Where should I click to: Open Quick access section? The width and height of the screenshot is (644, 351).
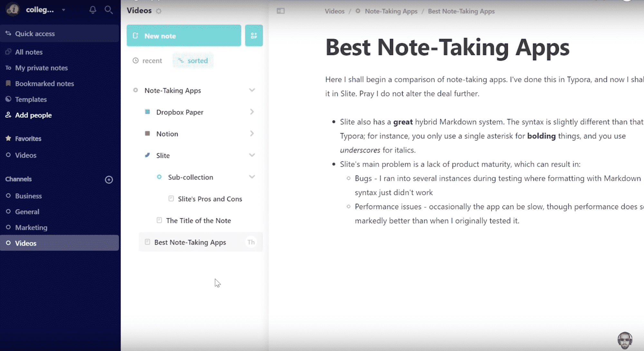(x=35, y=33)
